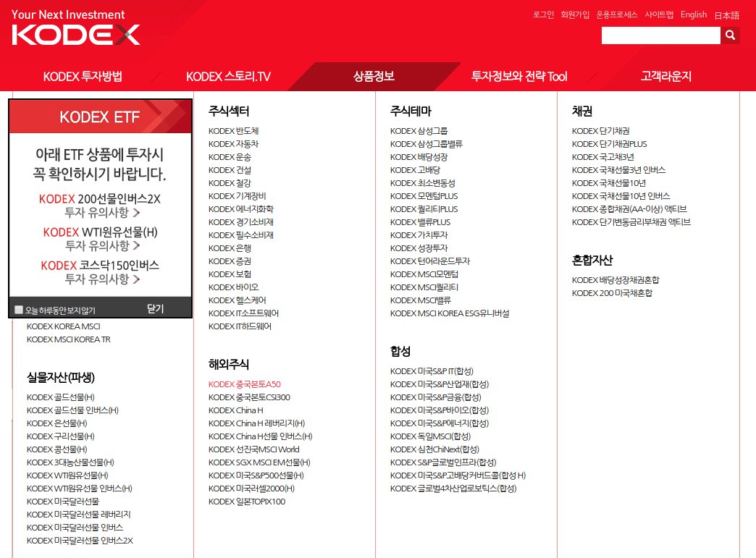The image size is (756, 558).
Task: Open the 운용프로세스 link
Action: [617, 14]
